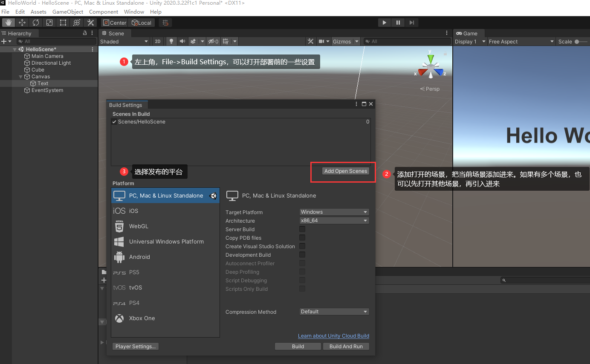Select the Text object in Hierarchy
The height and width of the screenshot is (364, 590).
(43, 83)
